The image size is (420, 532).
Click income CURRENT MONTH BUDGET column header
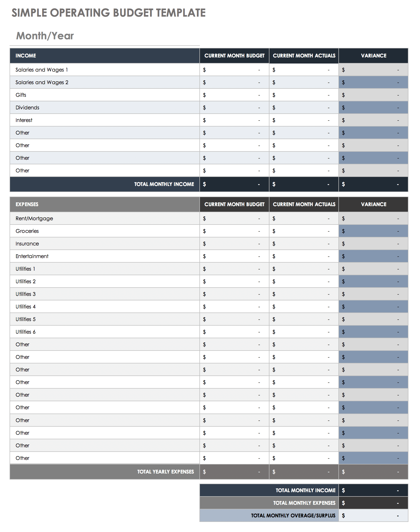click(x=234, y=56)
